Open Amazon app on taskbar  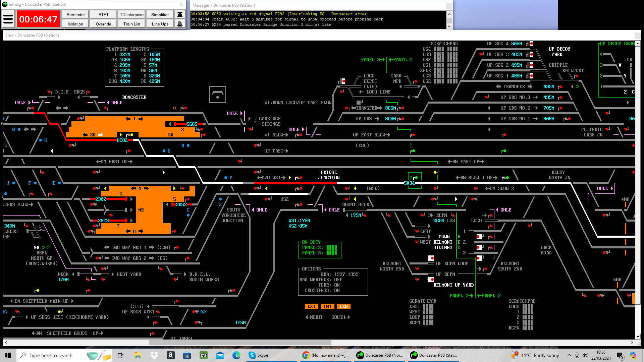pos(170,355)
